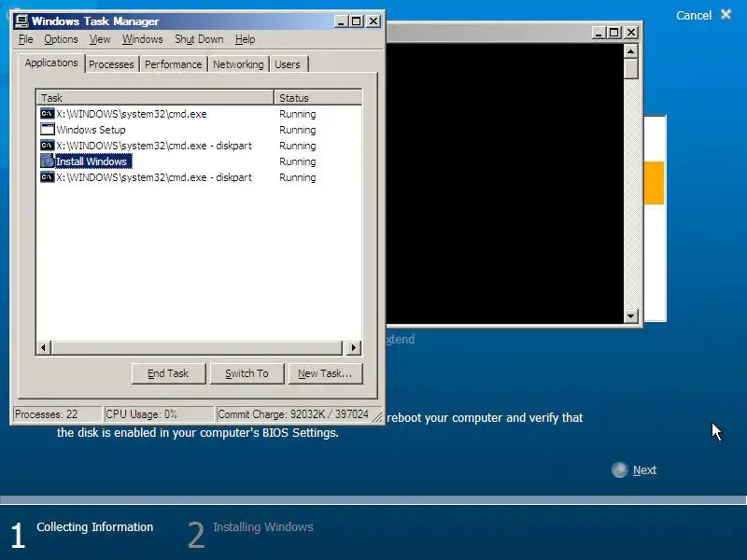Screen dimensions: 747x560
Task: Open the View menu
Action: click(x=100, y=39)
